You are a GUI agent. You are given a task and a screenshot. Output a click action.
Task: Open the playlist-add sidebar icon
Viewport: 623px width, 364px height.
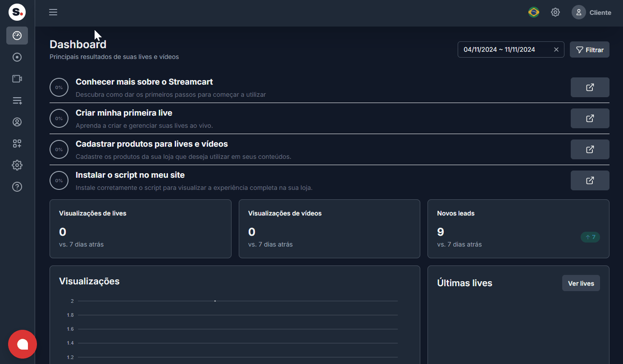17,100
